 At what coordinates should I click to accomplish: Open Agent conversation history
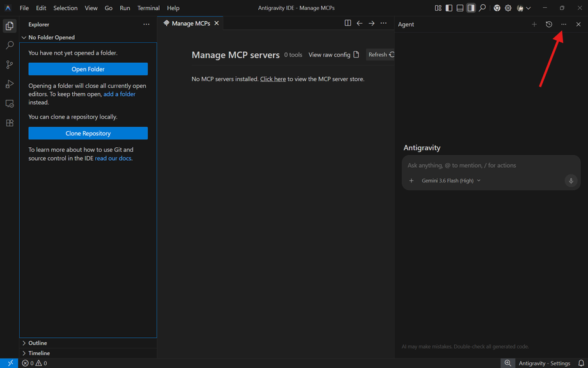[549, 24]
